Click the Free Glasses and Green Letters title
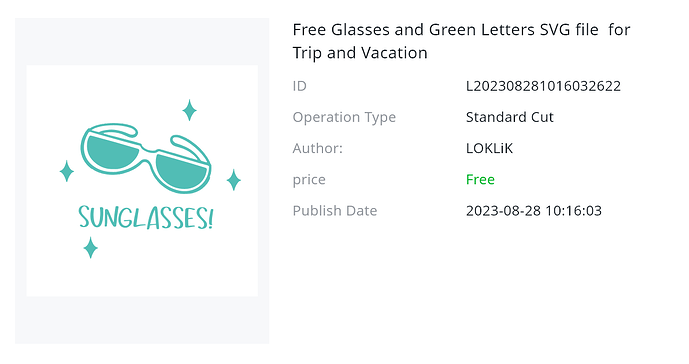This screenshot has height=364, width=689. 461,41
